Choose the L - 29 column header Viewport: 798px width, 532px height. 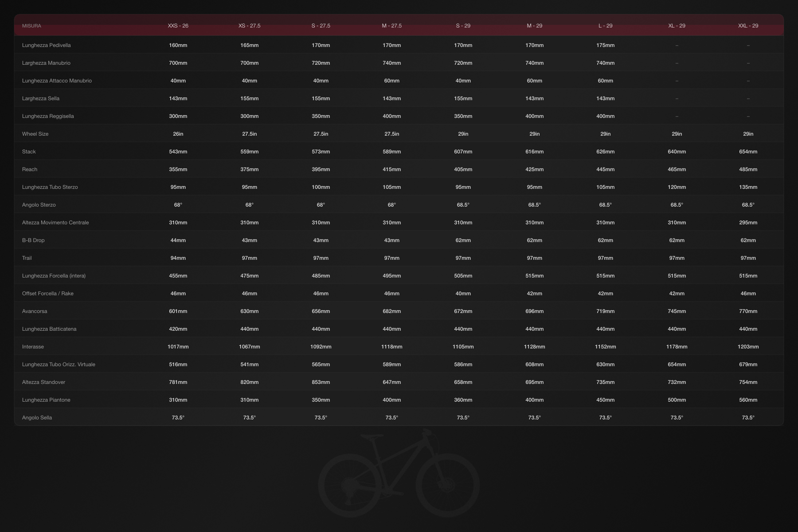[x=605, y=26]
